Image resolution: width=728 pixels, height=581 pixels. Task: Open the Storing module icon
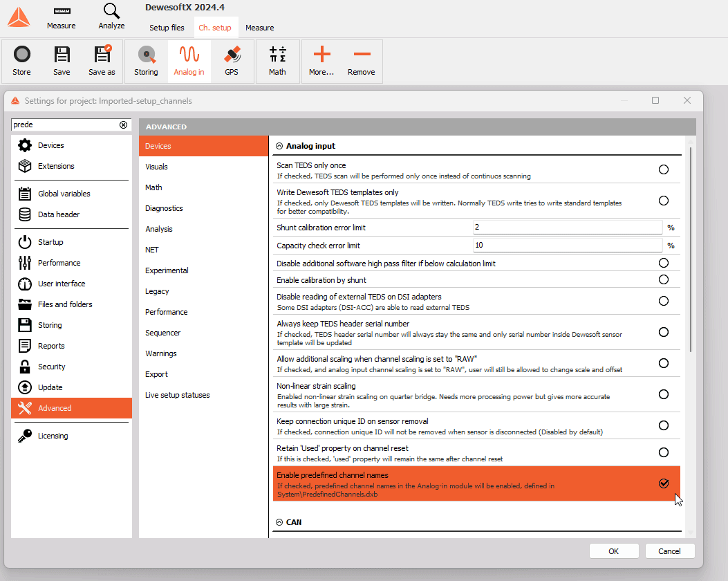(x=147, y=55)
